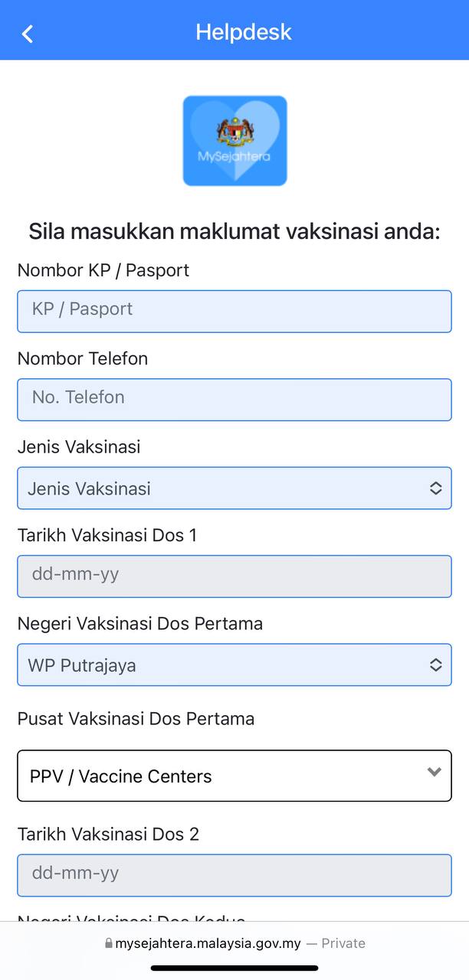
Task: Tap the PPV / Vaccine Centers chevron
Action: point(434,773)
